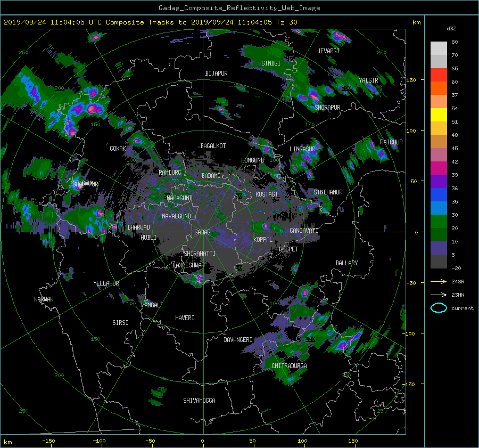479x448 pixels.
Task: Click the SIRSI city label
Action: tap(120, 323)
